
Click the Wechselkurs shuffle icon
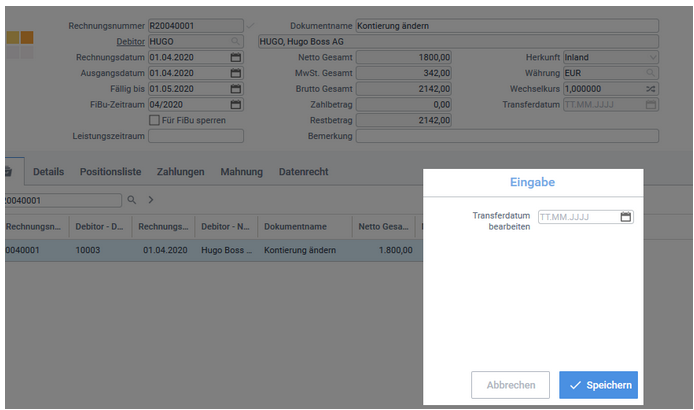click(x=651, y=89)
